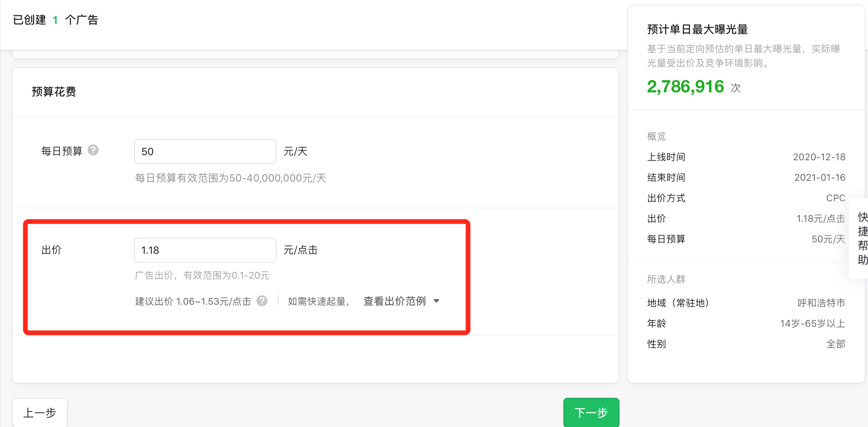Click help icon beside 建议出价 range
Viewport: 868px width, 427px height.
pyautogui.click(x=262, y=301)
